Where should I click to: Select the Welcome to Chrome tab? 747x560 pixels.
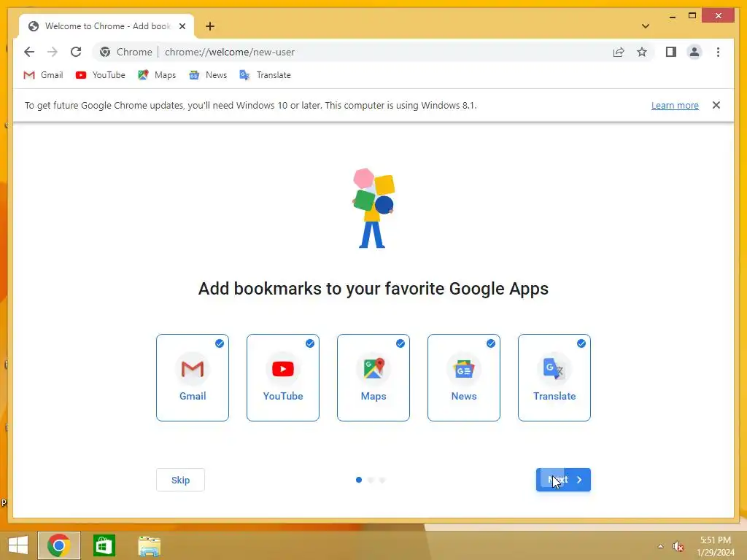[x=107, y=26]
